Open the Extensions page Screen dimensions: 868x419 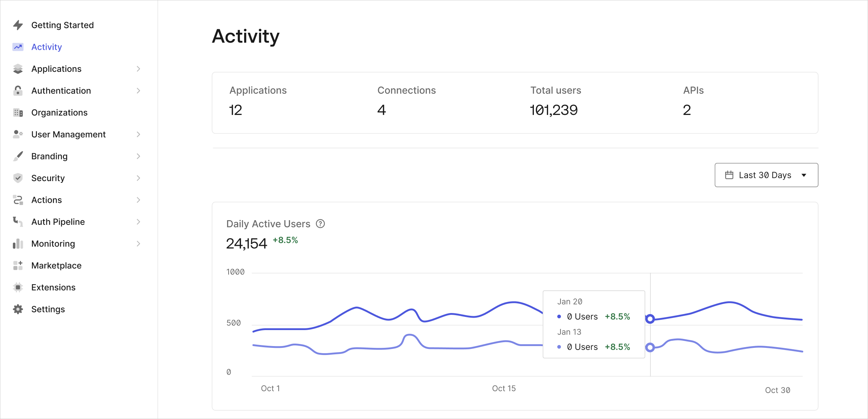53,287
